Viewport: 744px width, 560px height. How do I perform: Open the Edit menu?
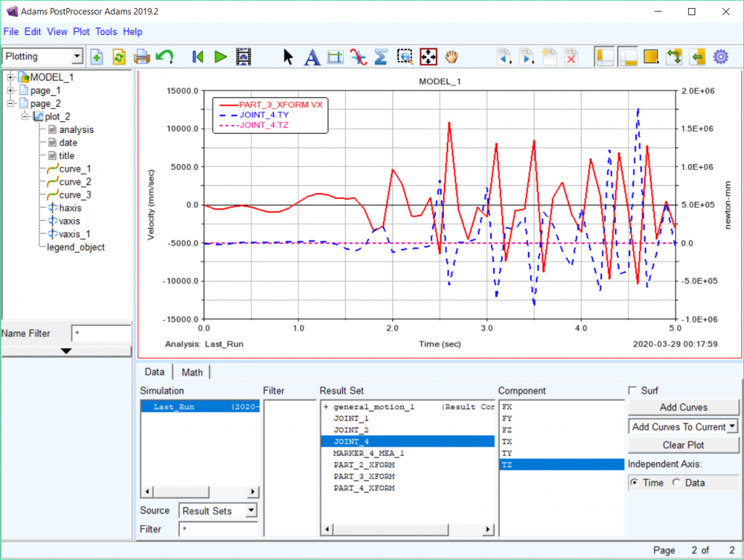[33, 32]
